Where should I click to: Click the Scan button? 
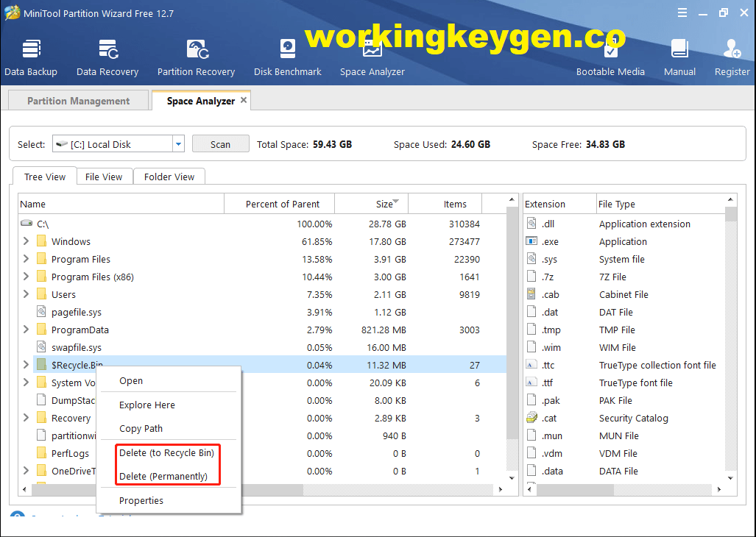[x=220, y=143]
